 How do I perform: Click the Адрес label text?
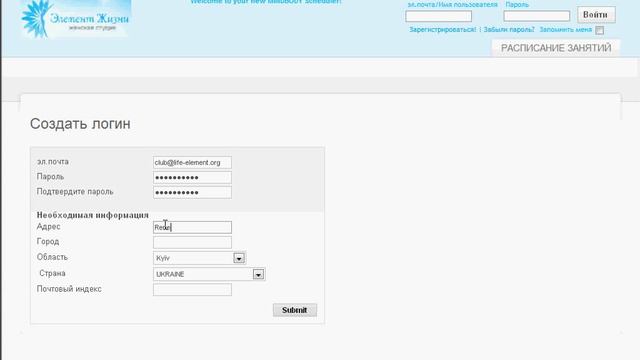(49, 227)
